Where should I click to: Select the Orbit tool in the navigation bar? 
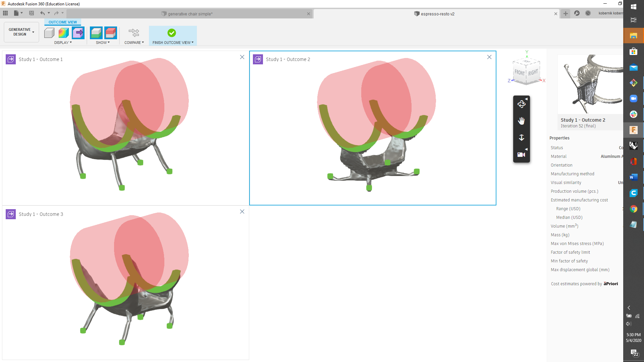point(521,104)
